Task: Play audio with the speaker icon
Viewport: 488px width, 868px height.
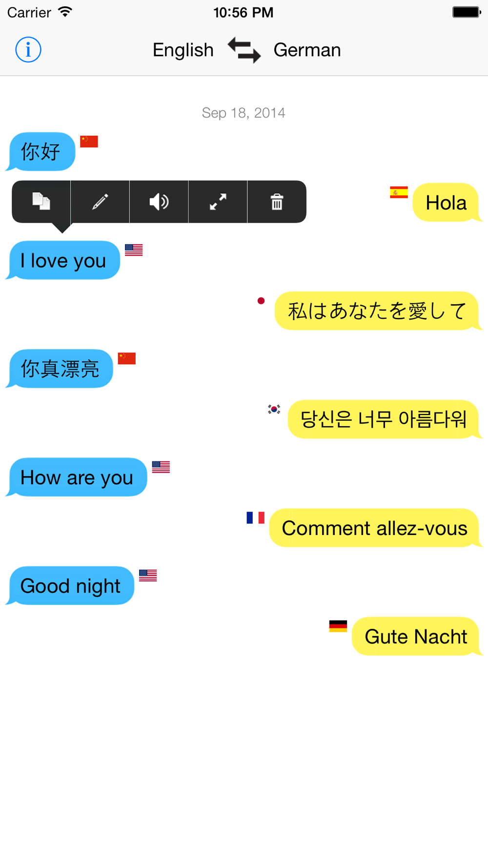Action: point(159,202)
